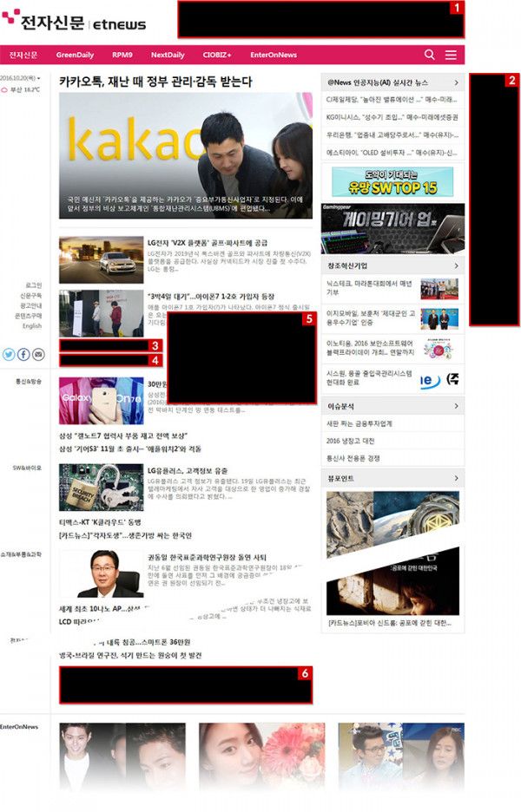Open [카드뉴스]포비아 신드롬 caption link
521x812 pixels.
pos(389,623)
